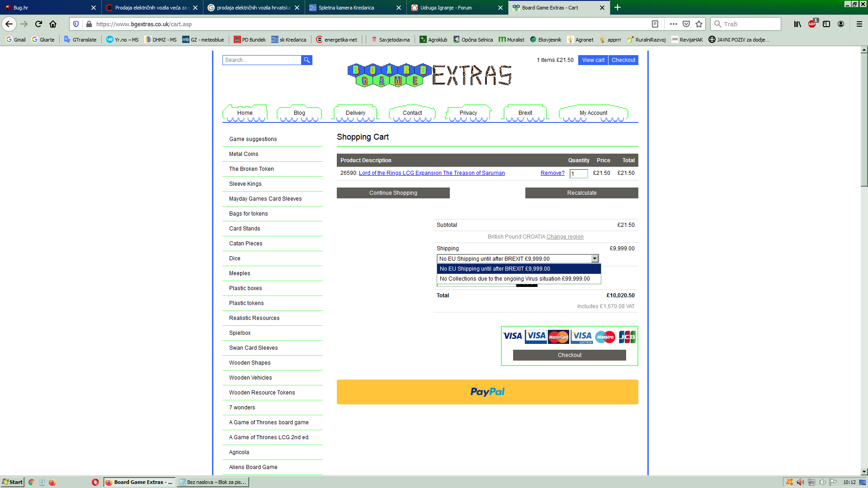This screenshot has height=488, width=868.
Task: Go to the browser Home page icon
Action: tap(53, 24)
